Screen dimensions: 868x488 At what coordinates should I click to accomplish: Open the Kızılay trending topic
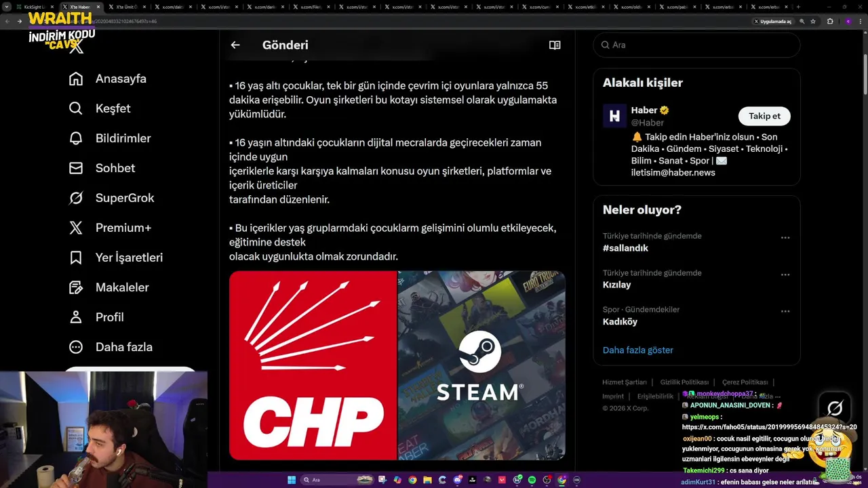coord(616,285)
